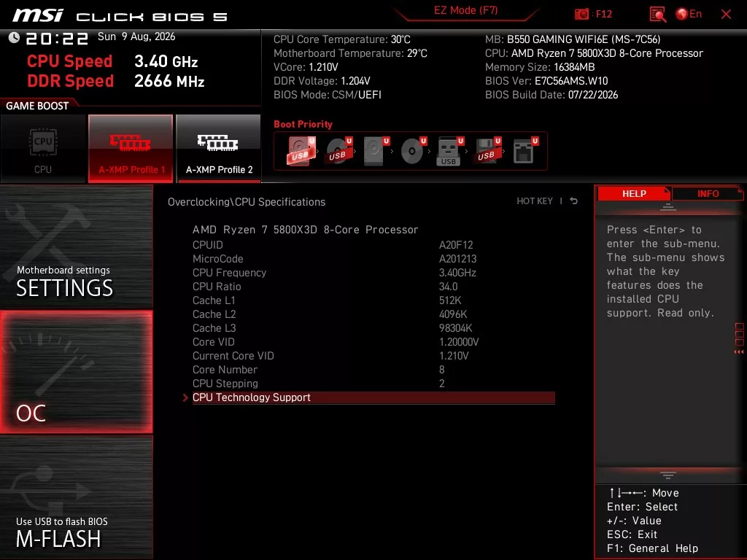
Task: Switch to EZ Mode (F7)
Action: [x=465, y=10]
